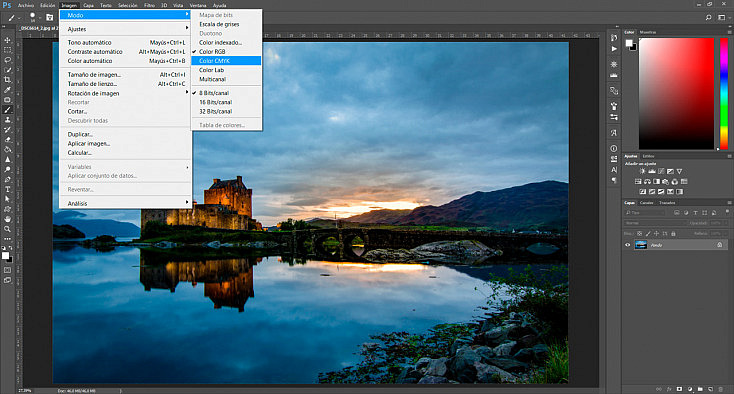The image size is (734, 394).
Task: Click the vertical hue spectrum slider
Action: [724, 94]
